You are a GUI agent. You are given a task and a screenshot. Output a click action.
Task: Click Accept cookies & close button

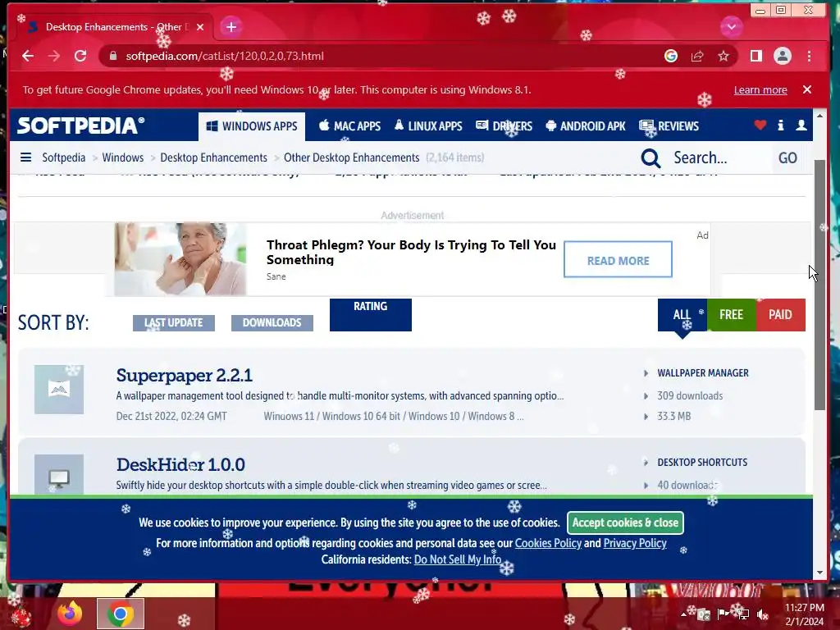pos(625,523)
